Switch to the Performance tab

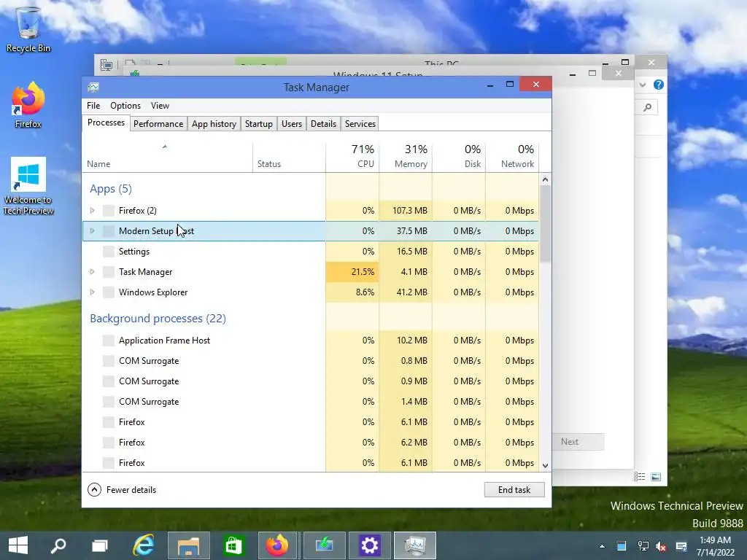(x=158, y=124)
